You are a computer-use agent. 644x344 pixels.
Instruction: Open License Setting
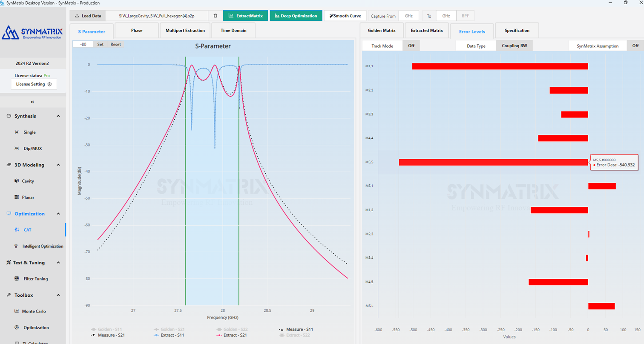[34, 84]
